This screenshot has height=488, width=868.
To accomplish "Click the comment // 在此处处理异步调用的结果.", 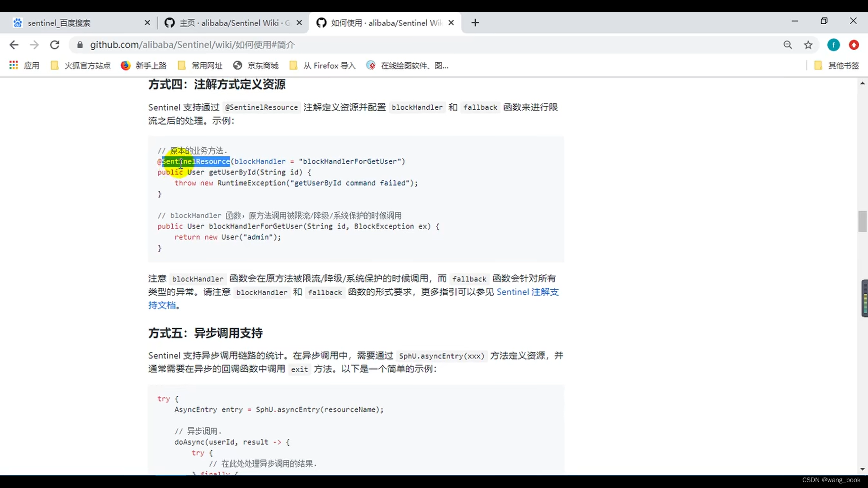I will (263, 464).
